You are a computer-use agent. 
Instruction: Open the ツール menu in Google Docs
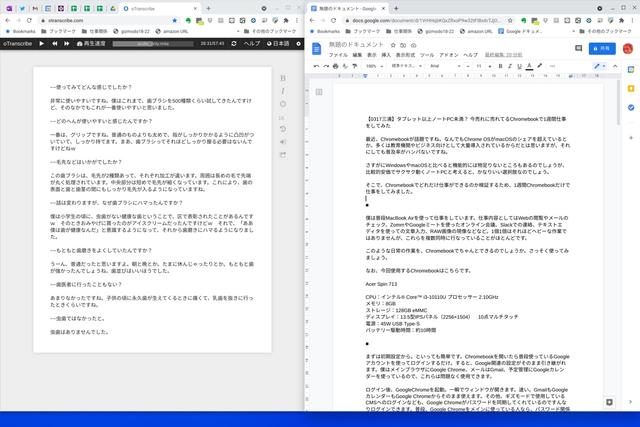pos(427,55)
